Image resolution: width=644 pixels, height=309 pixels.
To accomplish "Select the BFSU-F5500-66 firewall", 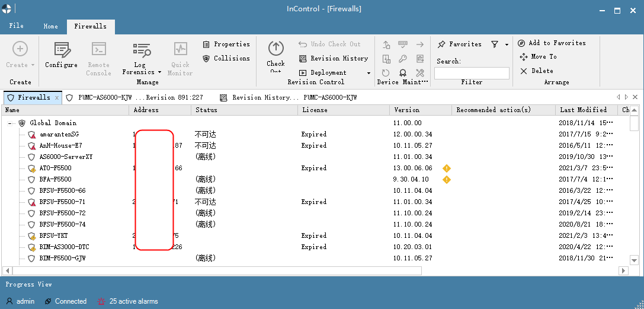I will [62, 190].
